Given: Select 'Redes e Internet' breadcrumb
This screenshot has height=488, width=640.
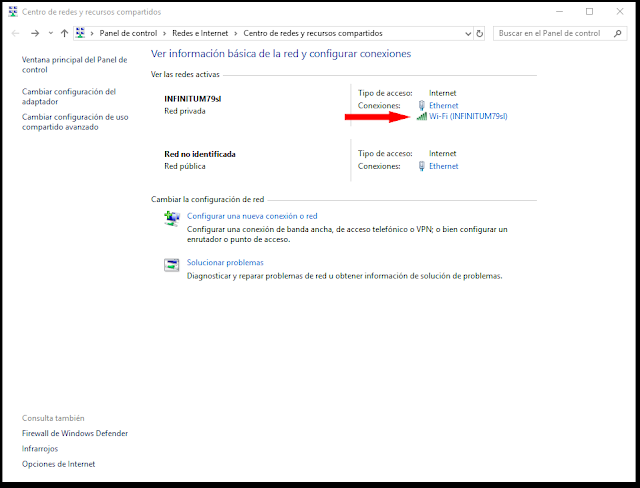Looking at the screenshot, I should (200, 33).
